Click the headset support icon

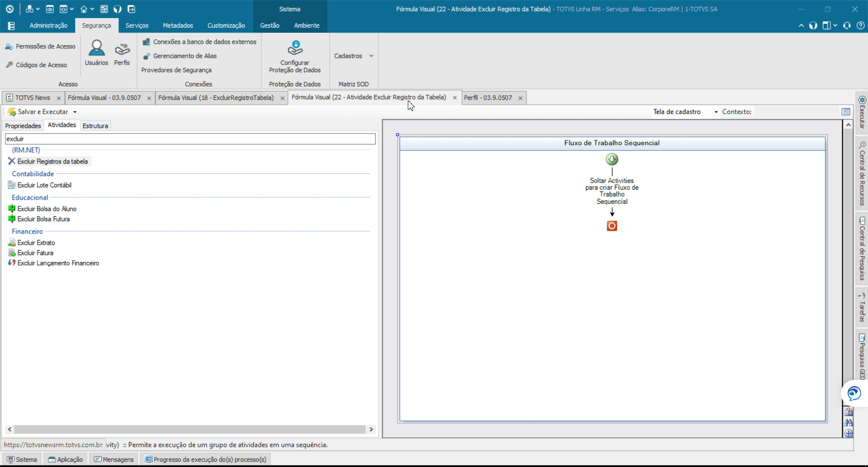coord(847,26)
